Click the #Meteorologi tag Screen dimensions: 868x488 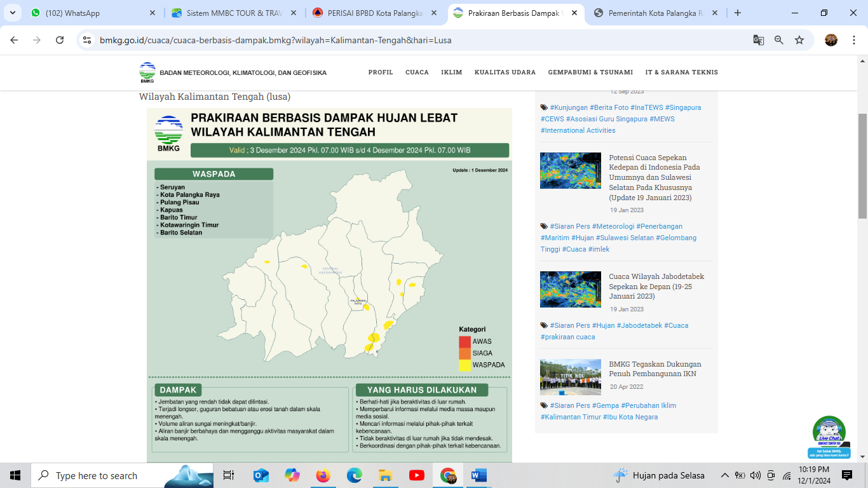click(x=613, y=226)
